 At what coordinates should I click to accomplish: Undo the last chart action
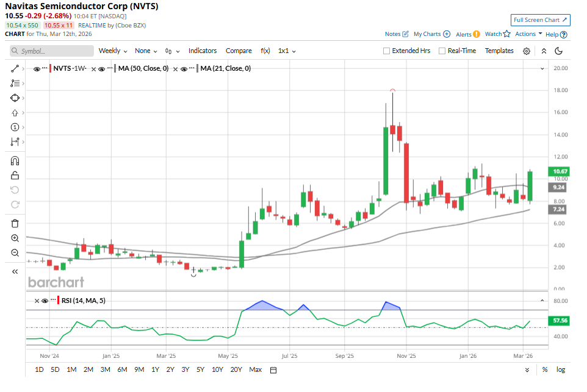pyautogui.click(x=15, y=190)
